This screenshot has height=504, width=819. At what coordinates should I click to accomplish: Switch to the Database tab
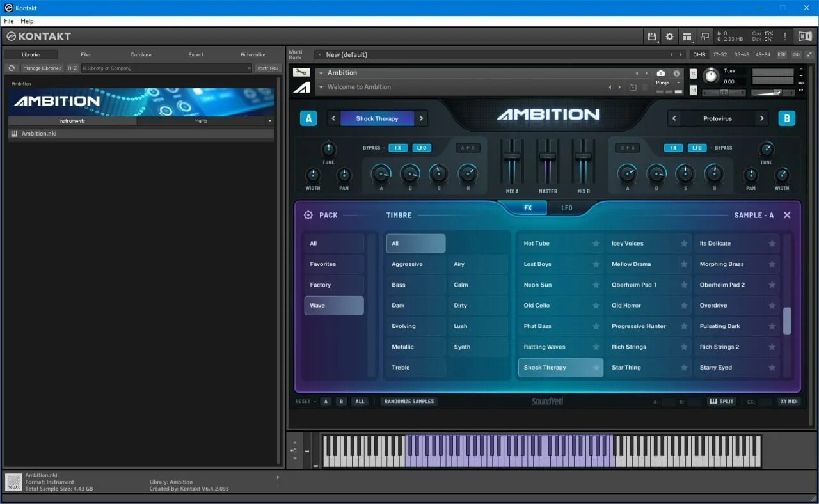(x=141, y=54)
